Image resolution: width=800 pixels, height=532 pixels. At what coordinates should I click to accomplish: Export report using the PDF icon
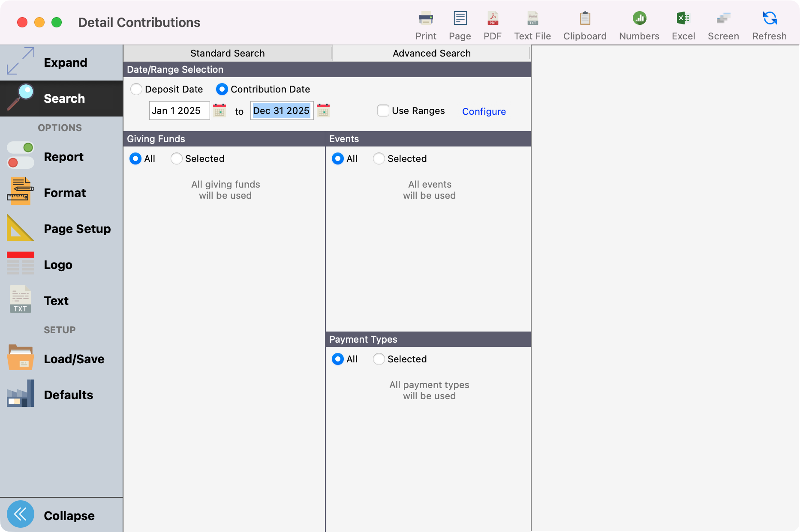pyautogui.click(x=493, y=18)
